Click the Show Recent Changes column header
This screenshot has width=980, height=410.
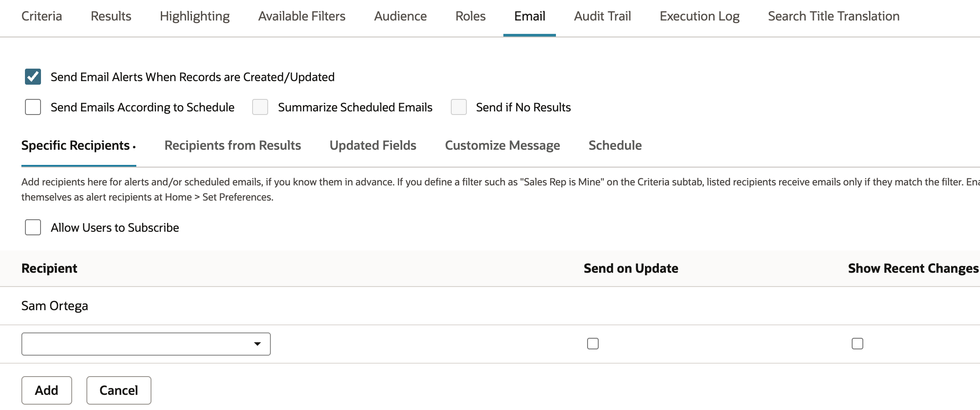(x=913, y=268)
